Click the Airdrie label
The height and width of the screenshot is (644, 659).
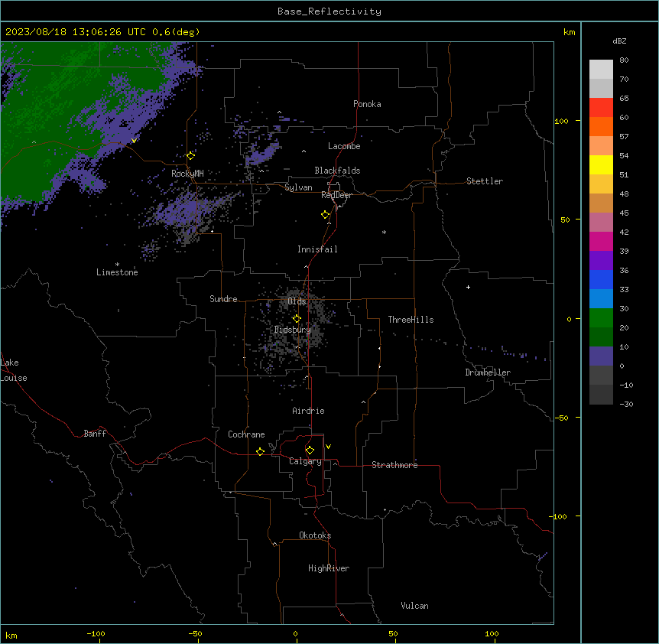click(309, 411)
